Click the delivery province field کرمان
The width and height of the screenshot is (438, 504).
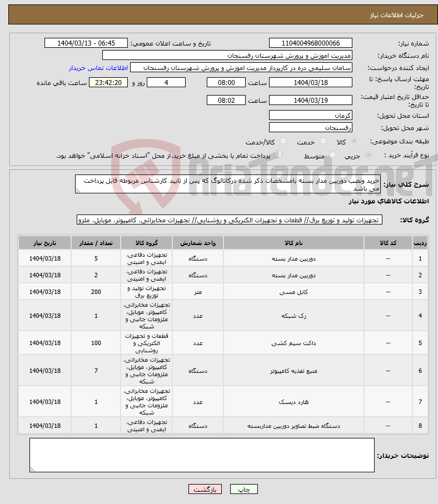coord(310,115)
